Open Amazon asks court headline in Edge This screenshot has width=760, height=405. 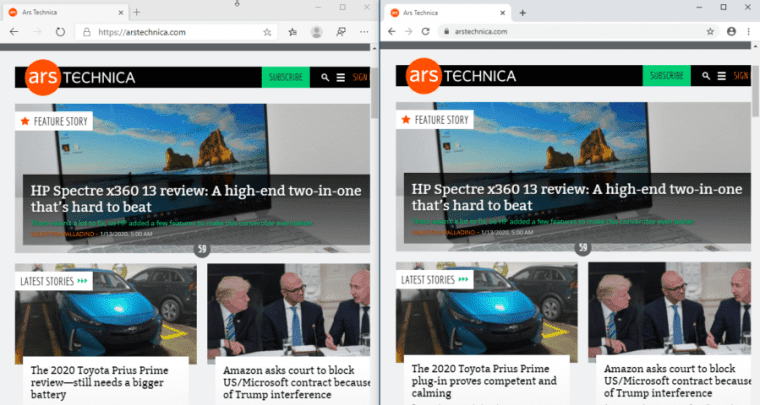296,382
